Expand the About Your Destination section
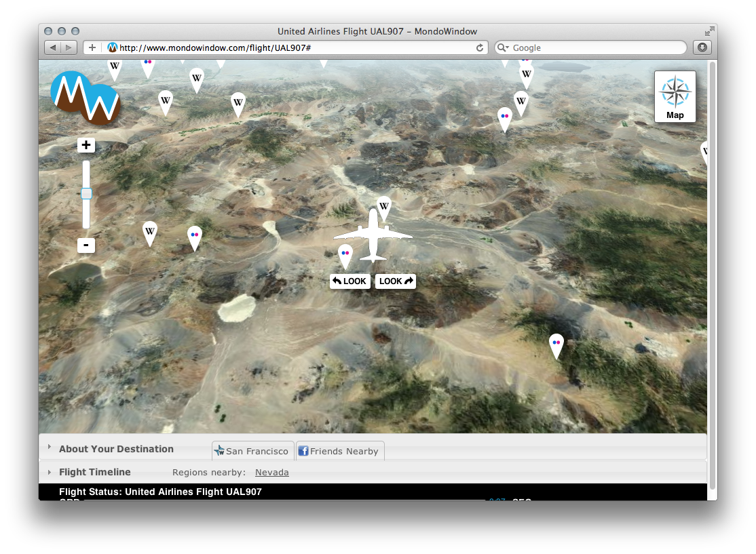 click(x=116, y=449)
